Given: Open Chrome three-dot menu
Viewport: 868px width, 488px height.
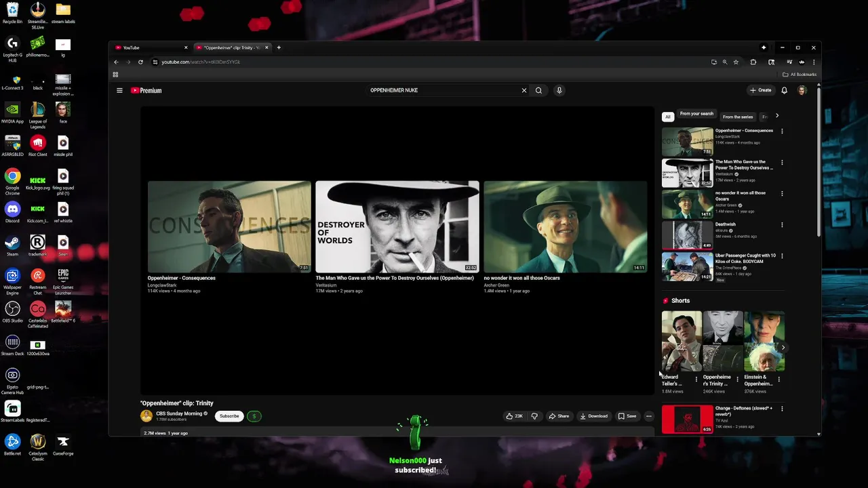Looking at the screenshot, I should (x=813, y=62).
